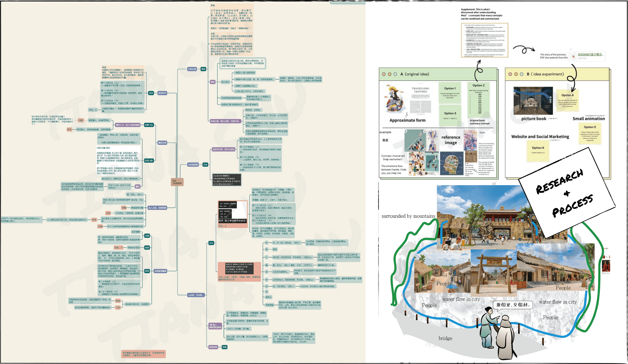Open the 20230827 PDF file link
628x364 pixels.
(x=590, y=54)
